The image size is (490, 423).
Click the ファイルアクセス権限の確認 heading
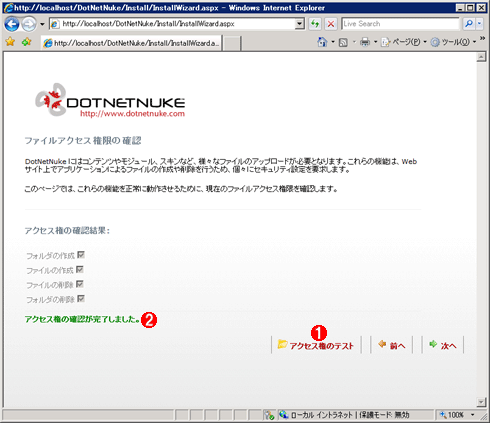point(83,141)
